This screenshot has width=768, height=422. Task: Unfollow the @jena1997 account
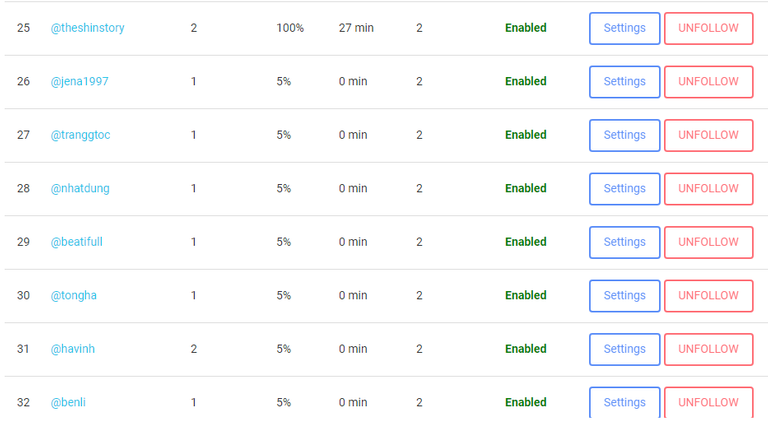click(708, 82)
